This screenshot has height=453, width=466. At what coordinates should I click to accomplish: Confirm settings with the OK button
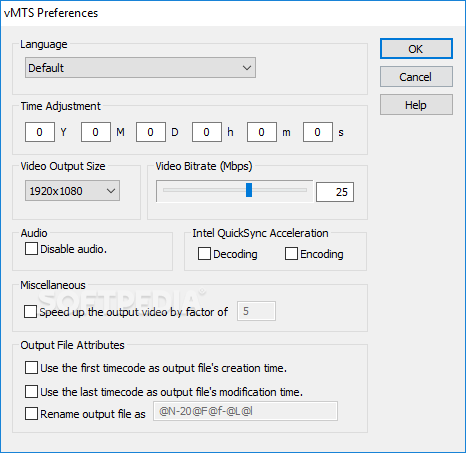[416, 49]
